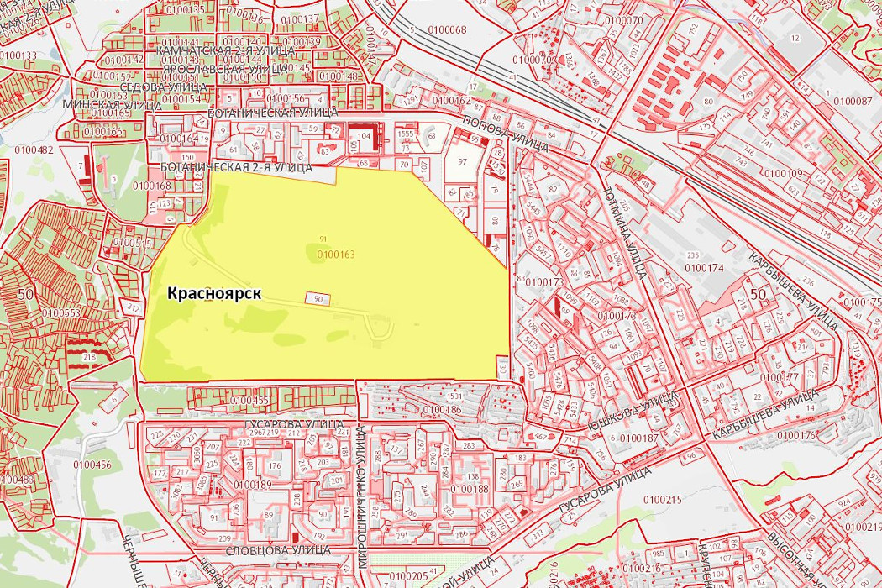Click the БОТАНИЧЕСКАЯ 2-Я УЛИЦА street label
The width and height of the screenshot is (882, 588).
(x=236, y=167)
